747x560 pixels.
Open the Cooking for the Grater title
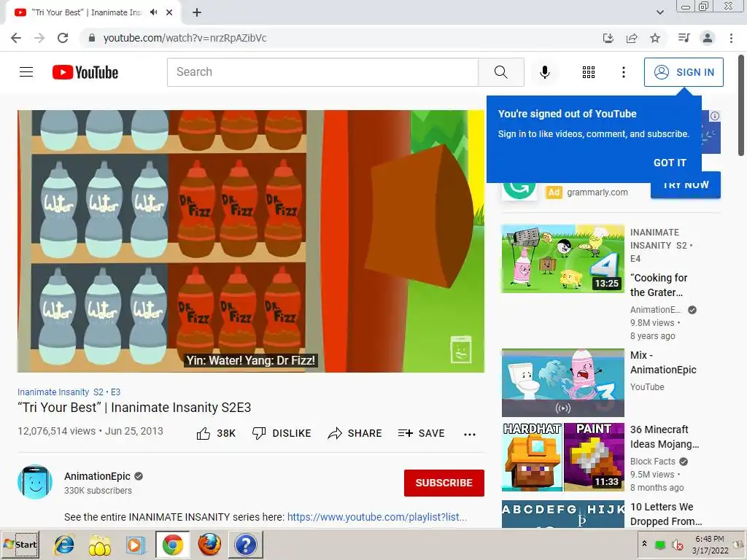(x=659, y=285)
